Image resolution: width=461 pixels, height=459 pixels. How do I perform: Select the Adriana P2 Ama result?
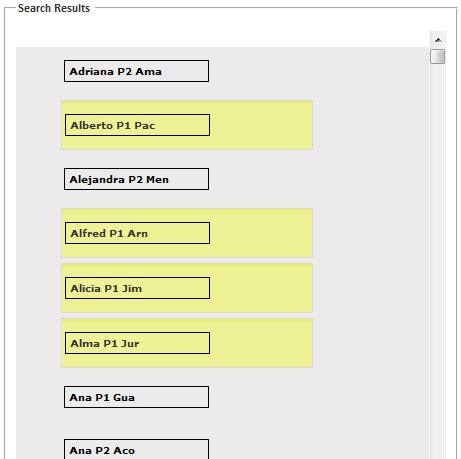point(136,71)
